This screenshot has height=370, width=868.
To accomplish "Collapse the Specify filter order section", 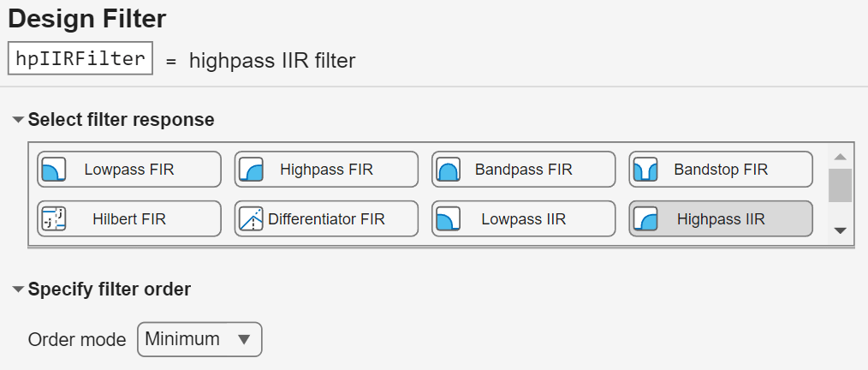I will click(18, 289).
